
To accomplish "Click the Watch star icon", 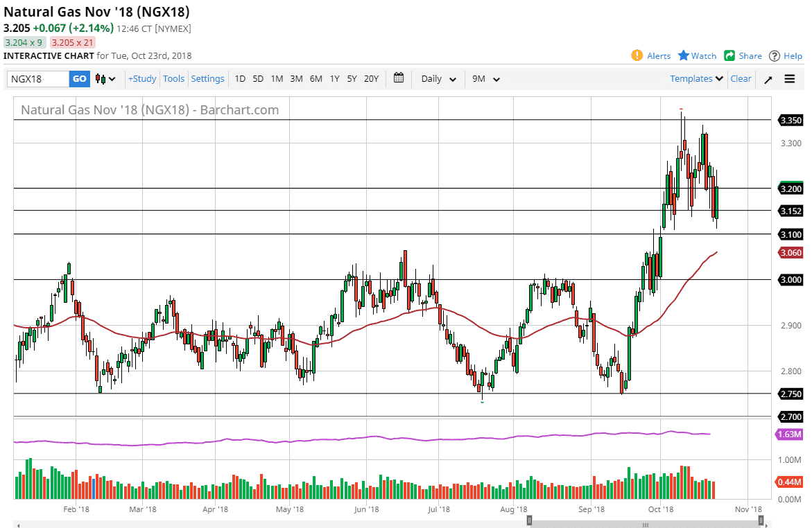I will pyautogui.click(x=684, y=55).
